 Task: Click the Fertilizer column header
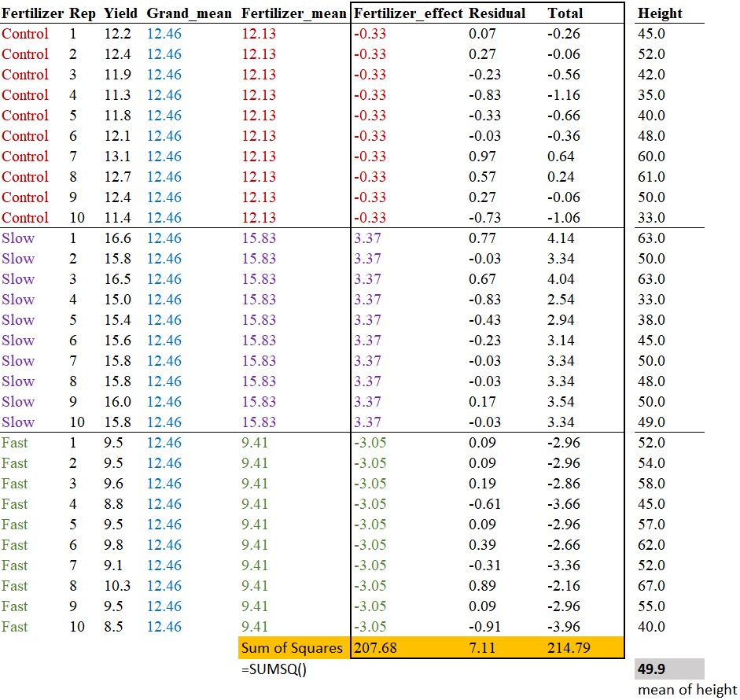pos(32,13)
